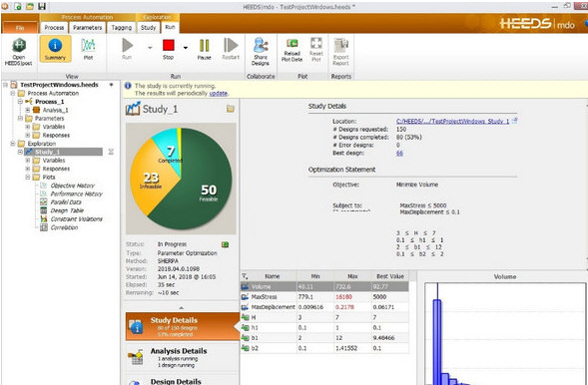The width and height of the screenshot is (588, 385).
Task: Open the Run dropdown arrow
Action: pos(150,48)
